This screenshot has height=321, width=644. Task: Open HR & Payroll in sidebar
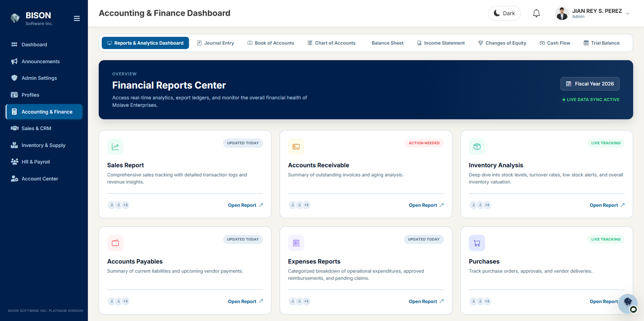point(44,162)
